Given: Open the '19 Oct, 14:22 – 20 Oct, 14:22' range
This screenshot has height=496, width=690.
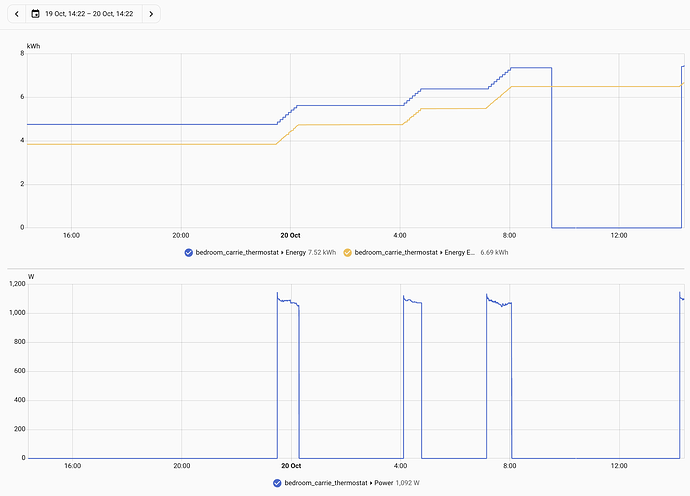Looking at the screenshot, I should tap(89, 14).
